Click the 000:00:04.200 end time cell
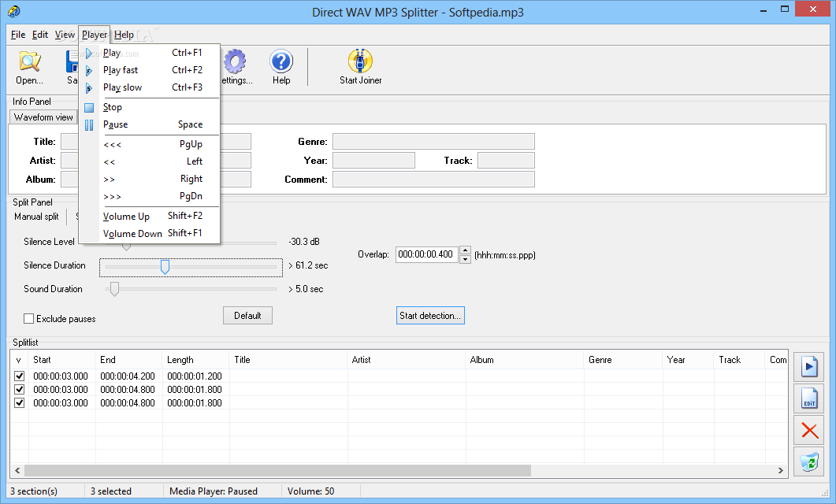This screenshot has width=836, height=504. coord(128,376)
